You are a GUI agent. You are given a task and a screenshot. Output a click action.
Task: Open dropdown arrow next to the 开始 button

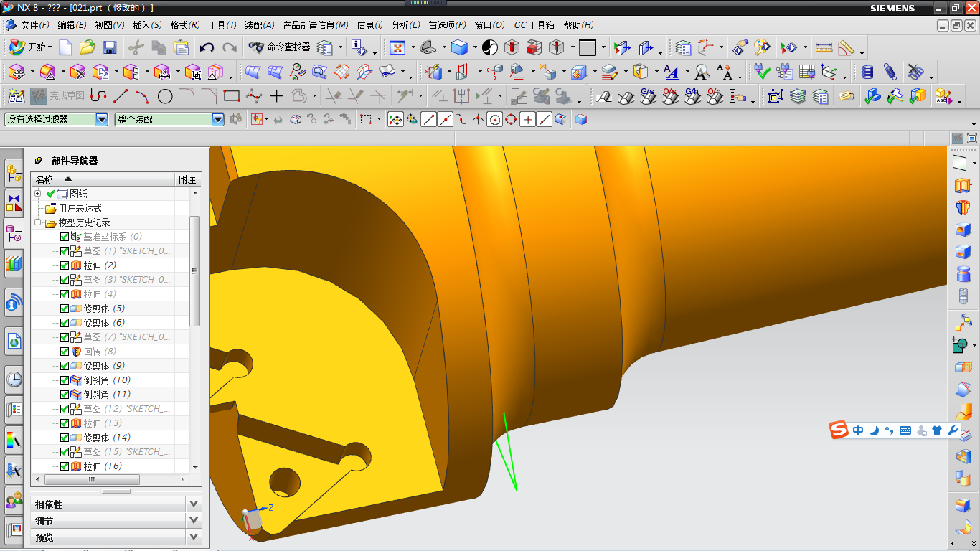tap(51, 48)
